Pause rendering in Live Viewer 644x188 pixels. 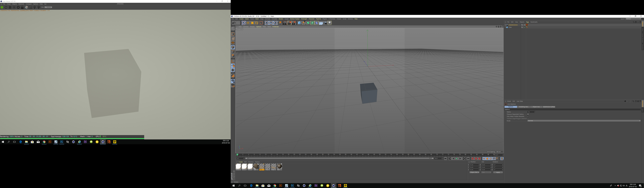(x=10, y=7)
